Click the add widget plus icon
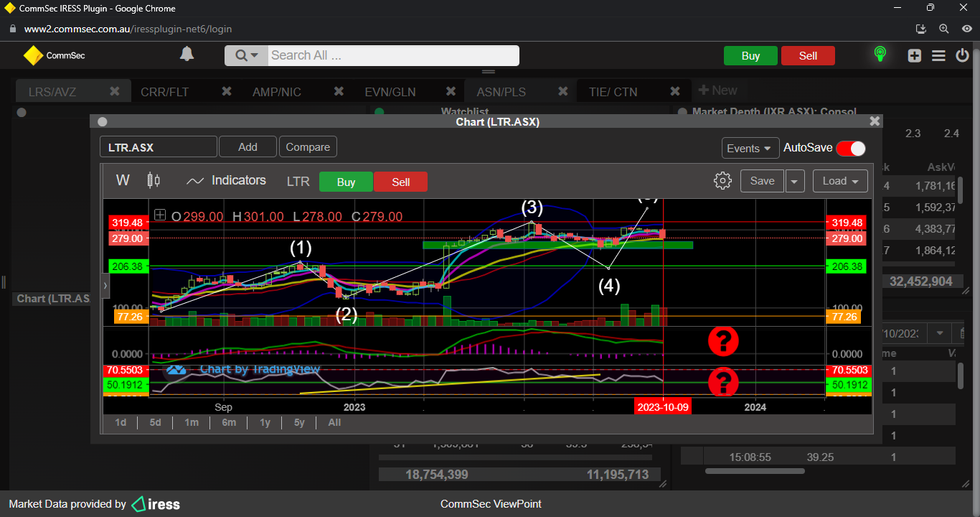This screenshot has width=980, height=517. [914, 55]
